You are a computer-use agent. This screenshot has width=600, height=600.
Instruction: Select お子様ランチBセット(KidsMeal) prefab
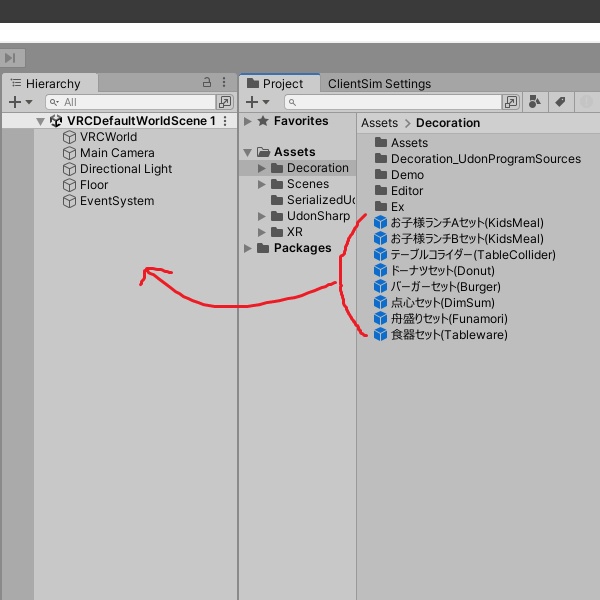[459, 239]
